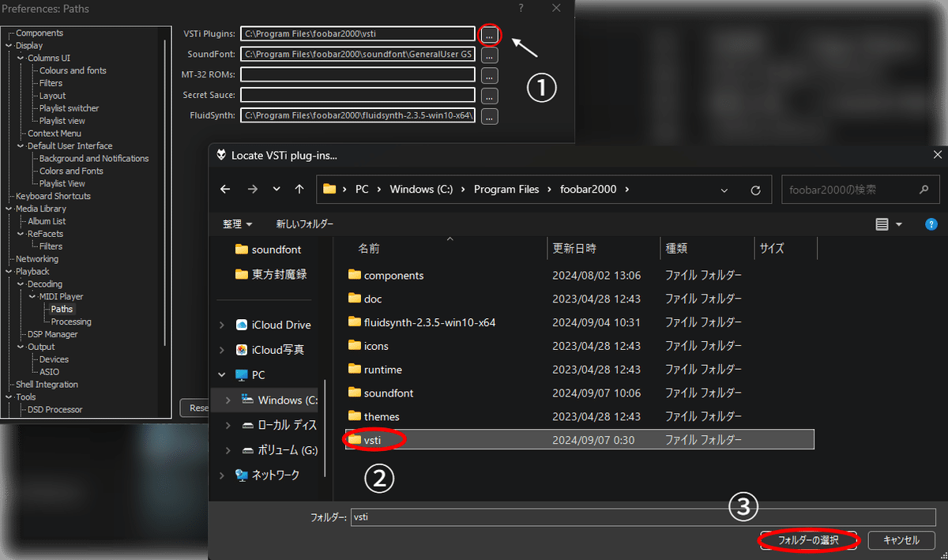This screenshot has width=948, height=560.
Task: Click the browse button for MT-32 ROMs
Action: click(490, 76)
